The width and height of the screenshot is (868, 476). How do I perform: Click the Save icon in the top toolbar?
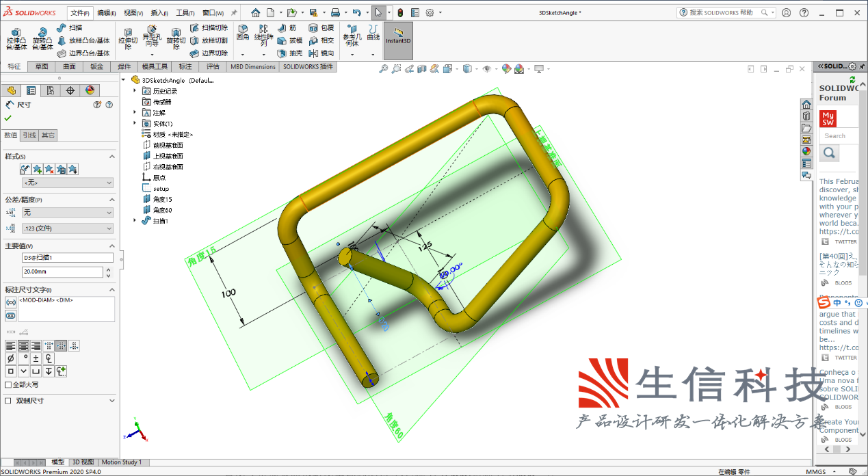click(x=313, y=12)
